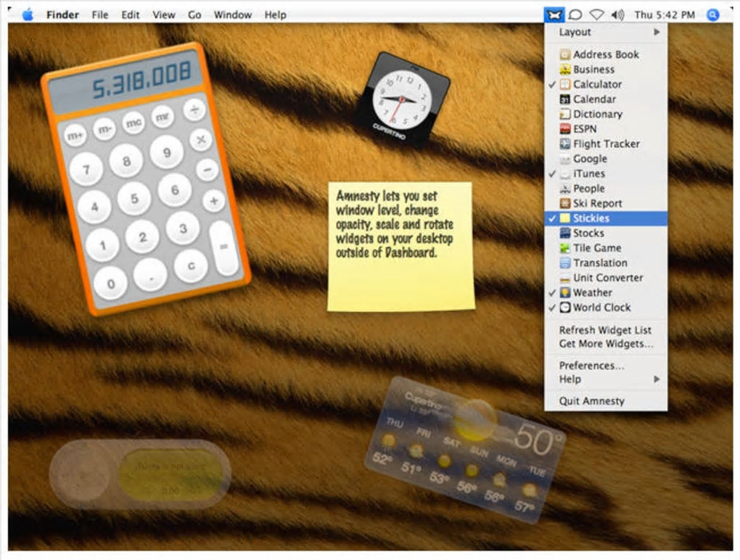The height and width of the screenshot is (560, 740).
Task: Enable the ESPN widget
Action: click(606, 129)
